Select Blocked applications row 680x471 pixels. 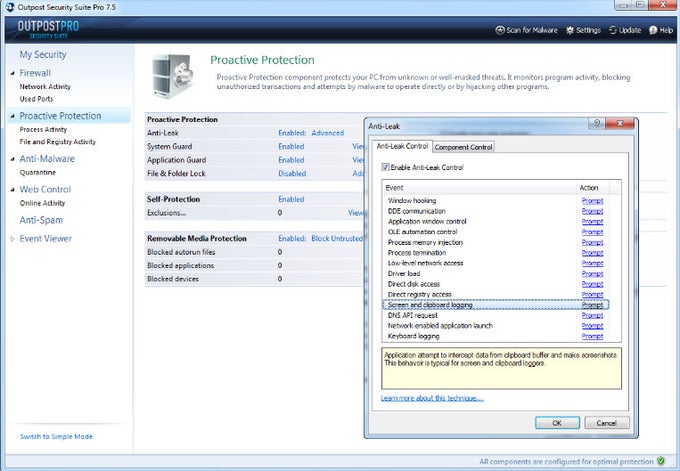click(x=255, y=265)
